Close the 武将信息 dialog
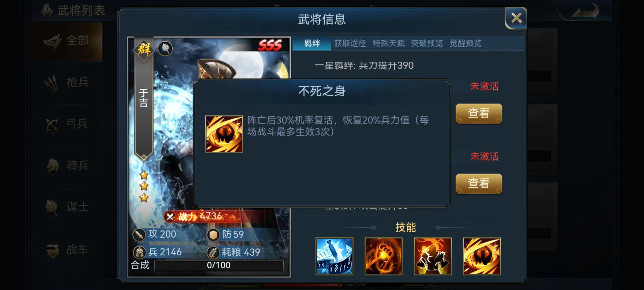This screenshot has height=290, width=644. [516, 18]
